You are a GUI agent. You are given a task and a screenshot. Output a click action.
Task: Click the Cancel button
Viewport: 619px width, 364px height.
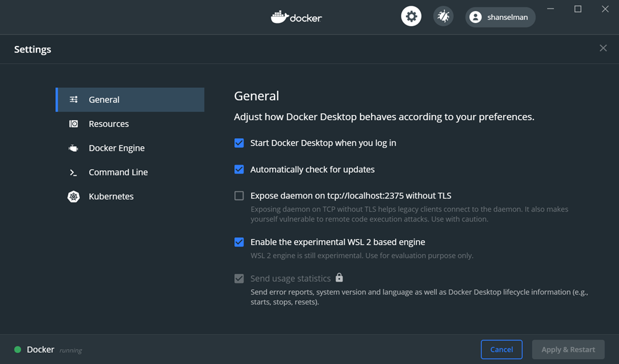pos(501,349)
